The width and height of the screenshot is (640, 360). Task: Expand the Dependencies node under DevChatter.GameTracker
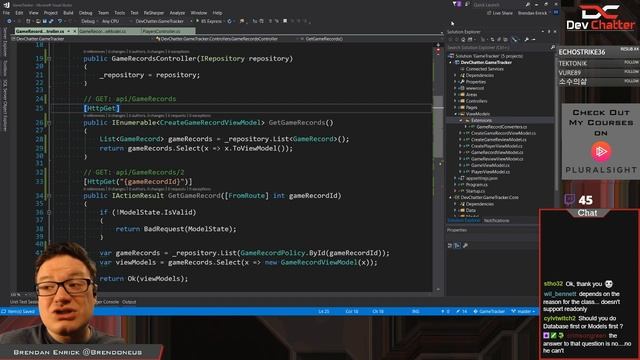pyautogui.click(x=456, y=76)
